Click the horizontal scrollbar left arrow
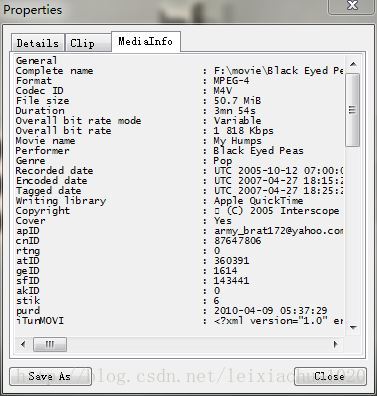This screenshot has height=396, width=377. coord(23,344)
